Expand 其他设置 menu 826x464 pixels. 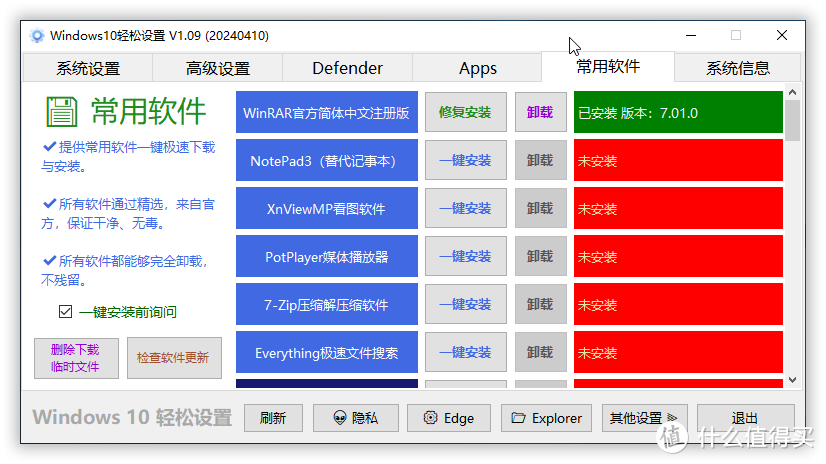[x=644, y=418]
